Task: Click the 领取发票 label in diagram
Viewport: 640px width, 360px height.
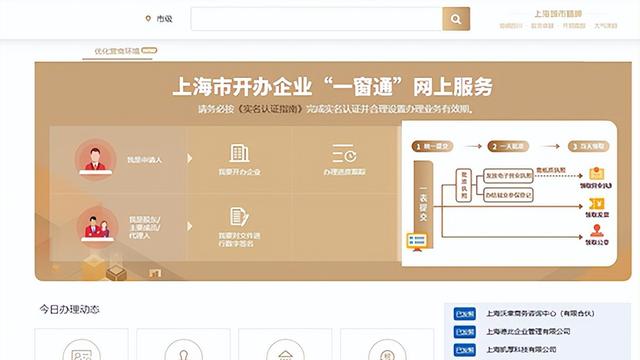Action: [x=597, y=215]
